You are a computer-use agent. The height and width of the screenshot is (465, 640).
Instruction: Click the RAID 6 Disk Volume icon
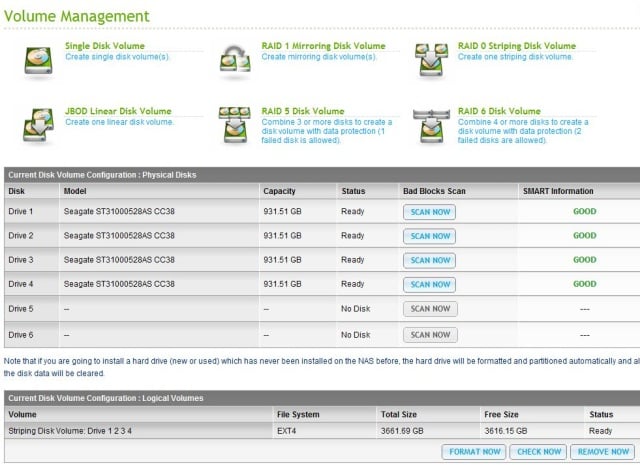click(431, 125)
